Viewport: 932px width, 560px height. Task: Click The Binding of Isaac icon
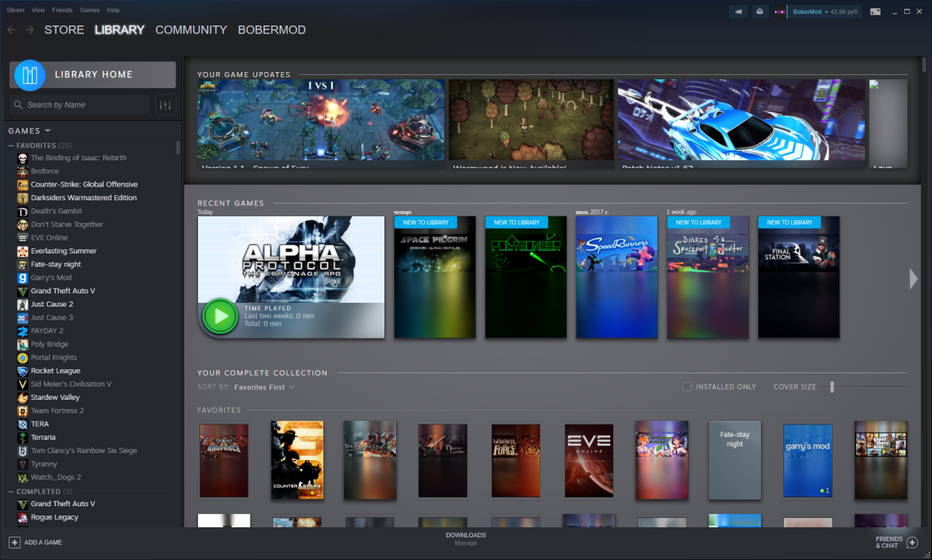tap(23, 158)
